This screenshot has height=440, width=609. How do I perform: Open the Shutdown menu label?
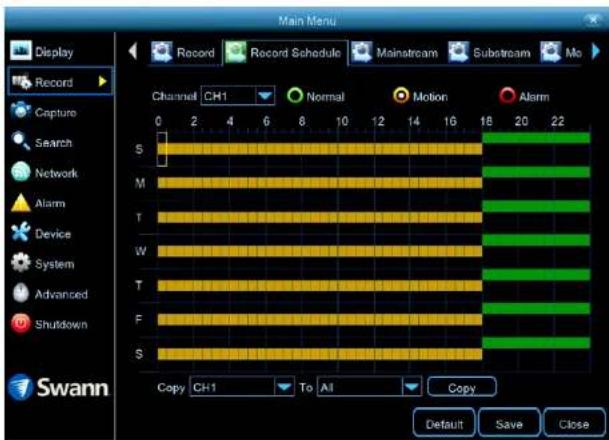pyautogui.click(x=61, y=325)
